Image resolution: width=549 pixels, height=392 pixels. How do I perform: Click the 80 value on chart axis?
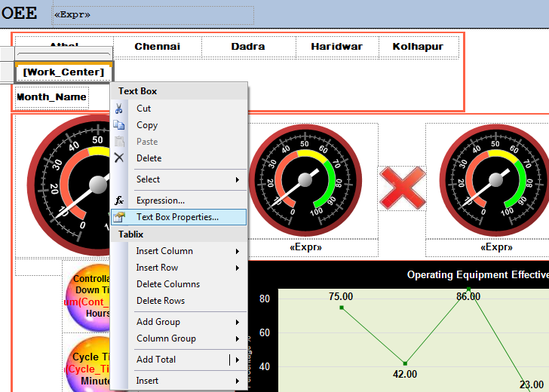click(x=265, y=299)
